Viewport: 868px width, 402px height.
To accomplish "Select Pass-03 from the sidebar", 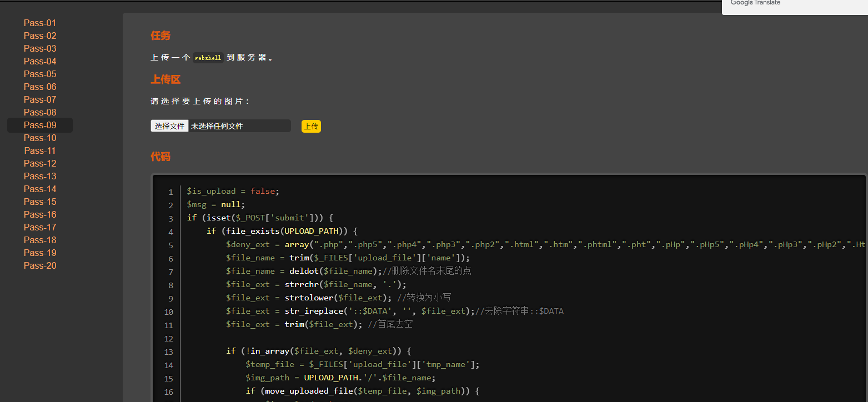I will click(x=40, y=48).
